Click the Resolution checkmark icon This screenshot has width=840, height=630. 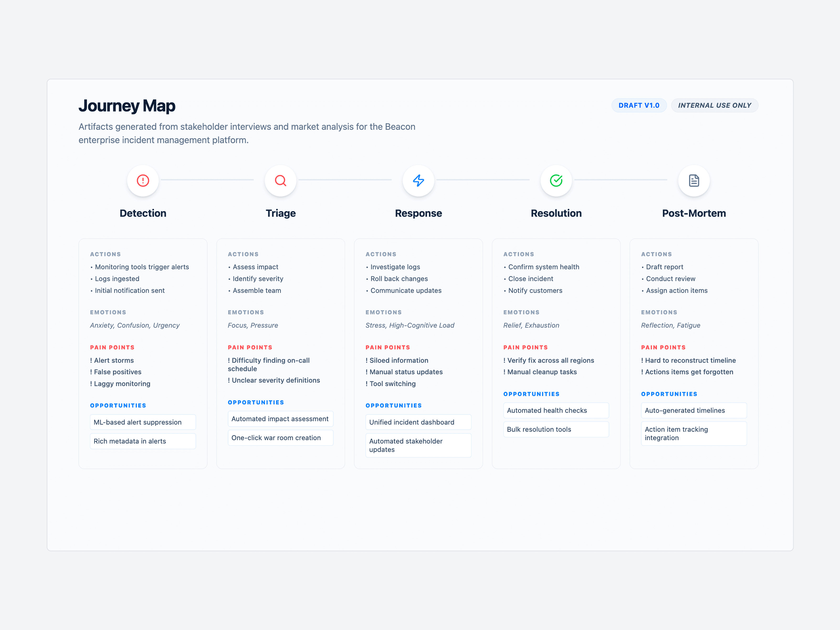point(556,180)
